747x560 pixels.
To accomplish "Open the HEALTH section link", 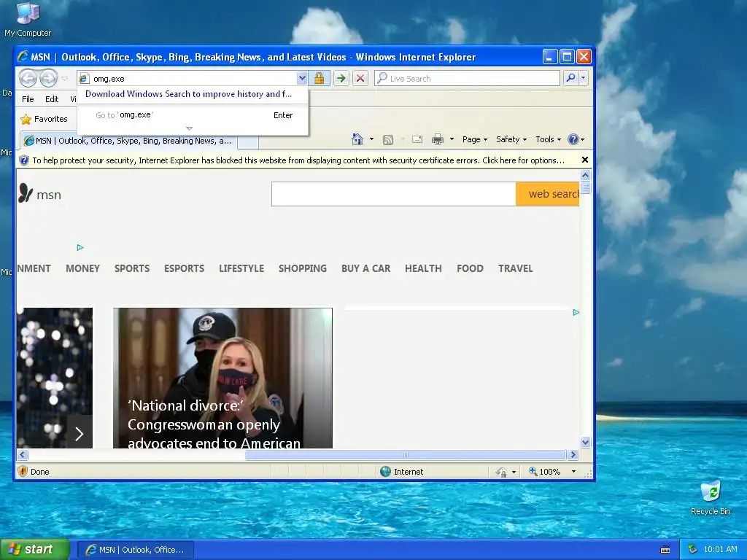I will (424, 268).
